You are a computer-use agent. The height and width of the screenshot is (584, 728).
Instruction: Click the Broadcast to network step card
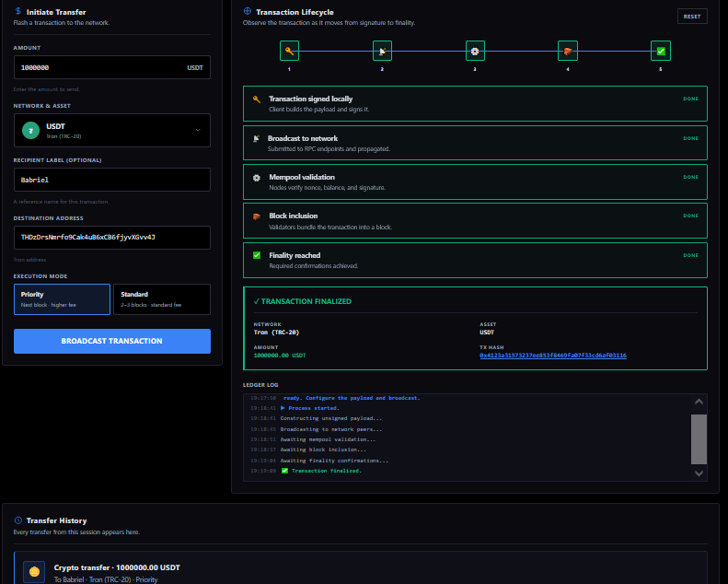pos(475,143)
